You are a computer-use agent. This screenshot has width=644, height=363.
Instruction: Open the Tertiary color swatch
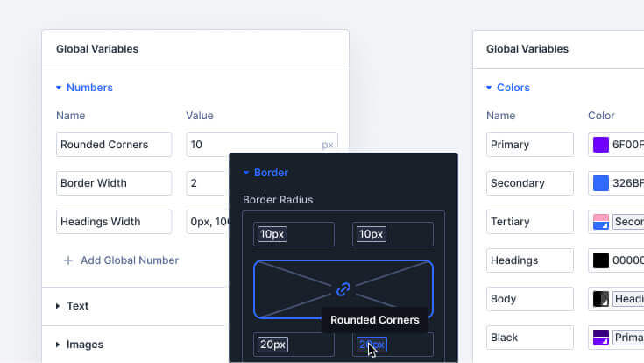point(601,222)
